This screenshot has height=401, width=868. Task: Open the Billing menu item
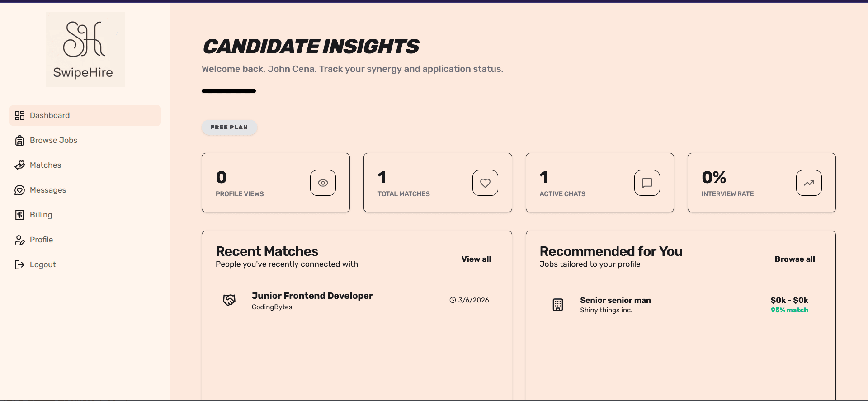click(x=41, y=215)
